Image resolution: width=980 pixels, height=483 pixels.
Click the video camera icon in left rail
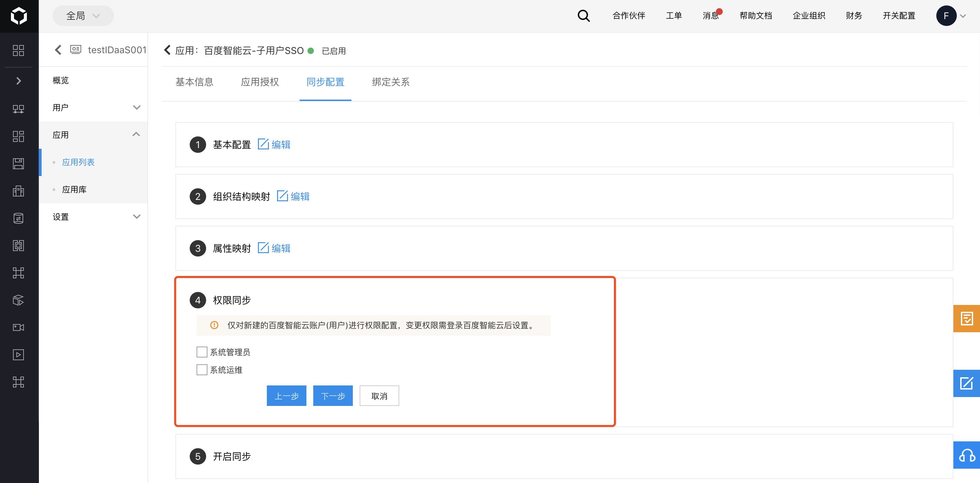[18, 327]
